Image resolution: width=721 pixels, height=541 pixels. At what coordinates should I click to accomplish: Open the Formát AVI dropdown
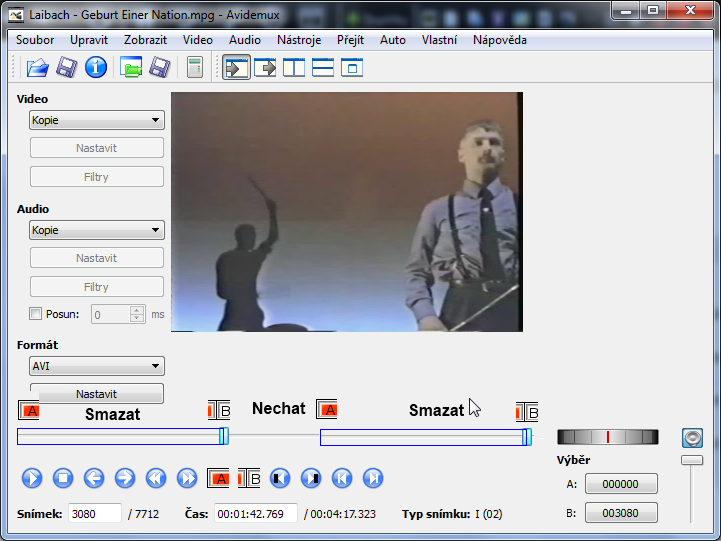[x=97, y=366]
